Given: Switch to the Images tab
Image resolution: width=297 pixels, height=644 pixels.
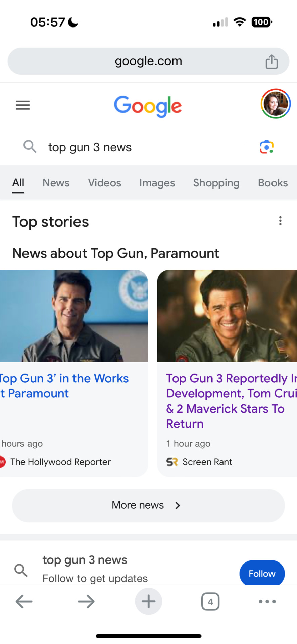Looking at the screenshot, I should pos(157,183).
